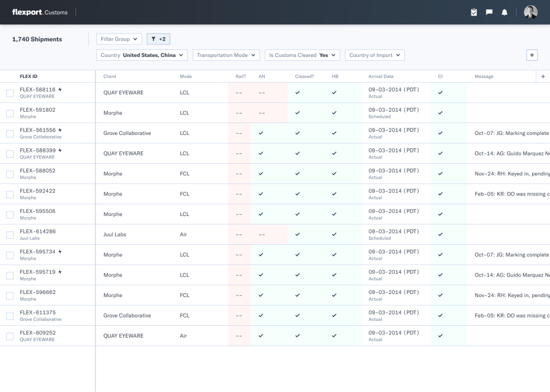The height and width of the screenshot is (392, 550).
Task: Click the AN checkmark in FLEX-609252 row
Action: pos(261,336)
